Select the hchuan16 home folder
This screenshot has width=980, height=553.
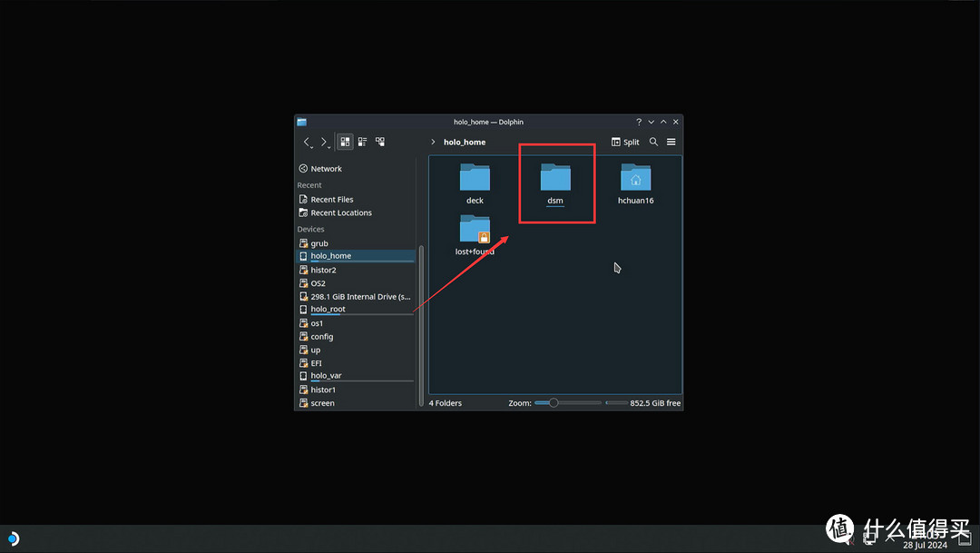pyautogui.click(x=635, y=179)
